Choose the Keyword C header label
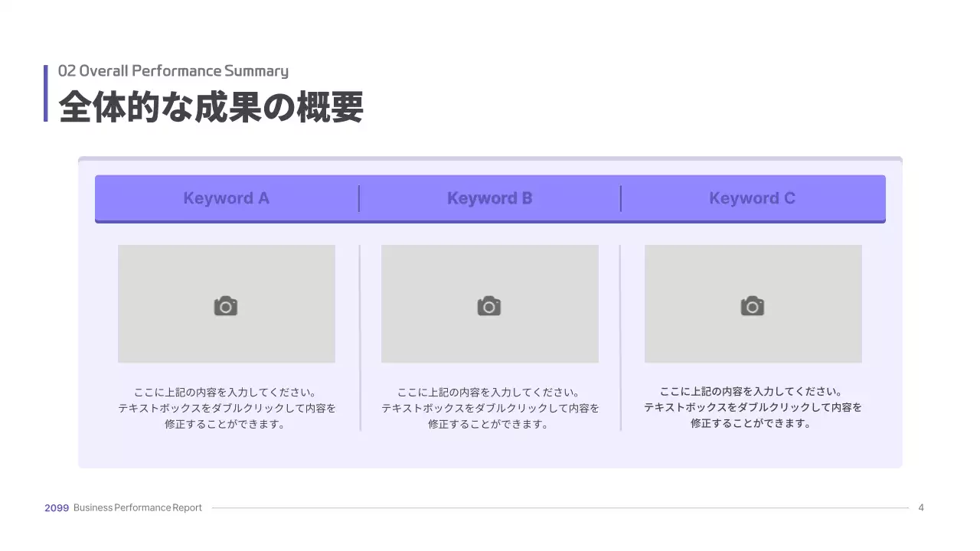Image resolution: width=980 pixels, height=551 pixels. [753, 198]
